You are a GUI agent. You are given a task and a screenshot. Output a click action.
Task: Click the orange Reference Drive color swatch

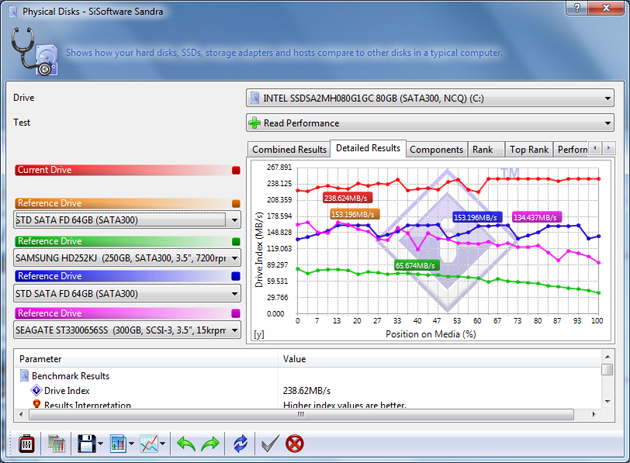click(236, 203)
